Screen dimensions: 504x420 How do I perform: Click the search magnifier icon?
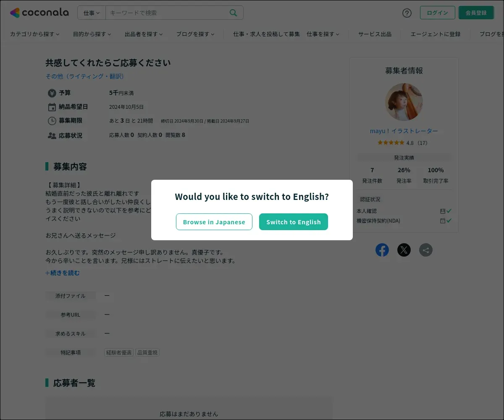click(234, 13)
